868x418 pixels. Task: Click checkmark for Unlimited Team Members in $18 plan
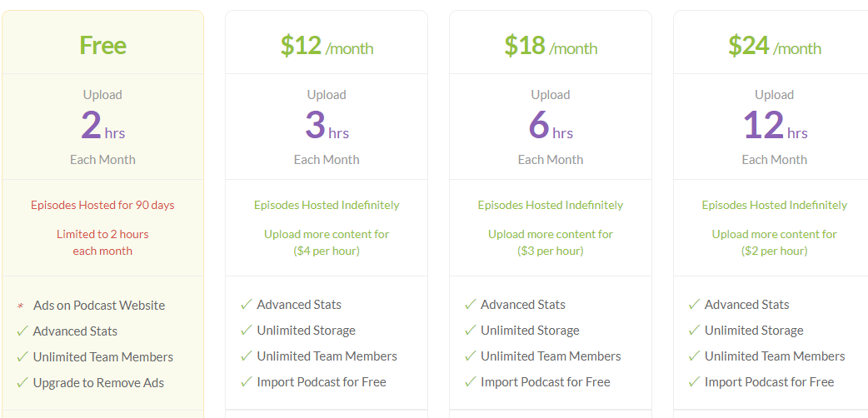click(x=471, y=356)
